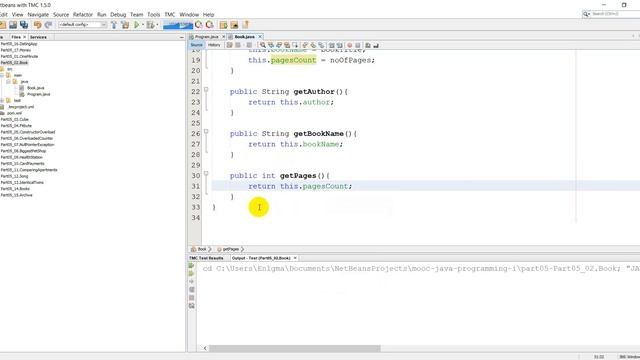Screen dimensions: 640x360
Task: Click the Redo toolbar icon
Action: pyautogui.click(x=48, y=25)
